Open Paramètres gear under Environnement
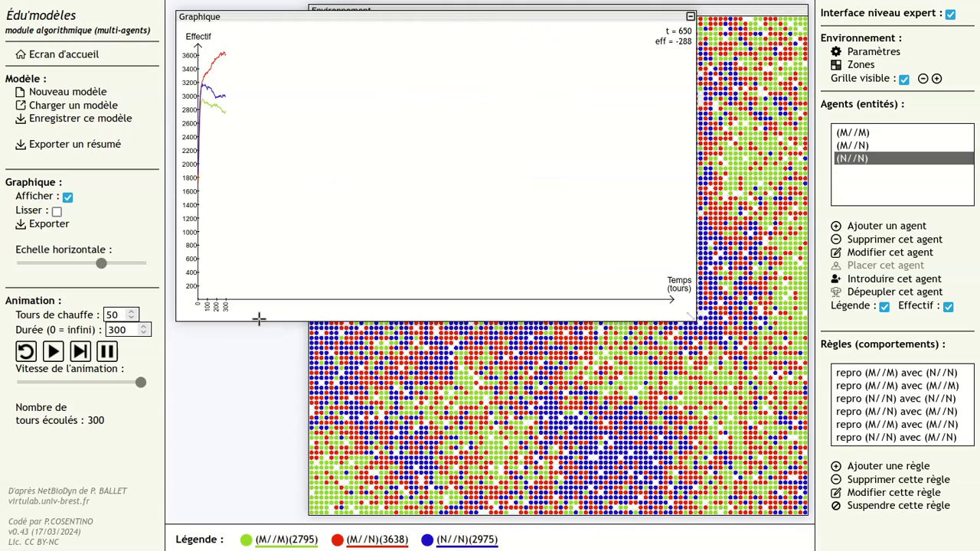This screenshot has width=980, height=551. pos(836,51)
